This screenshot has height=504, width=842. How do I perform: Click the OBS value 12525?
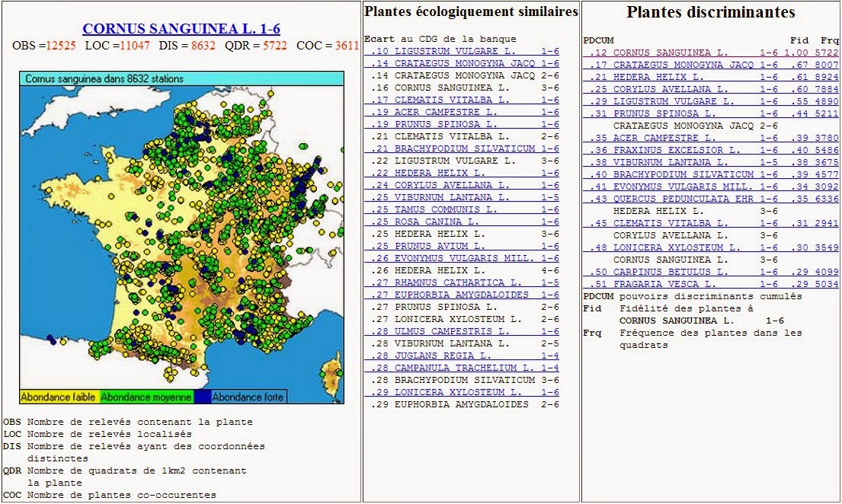(x=59, y=46)
